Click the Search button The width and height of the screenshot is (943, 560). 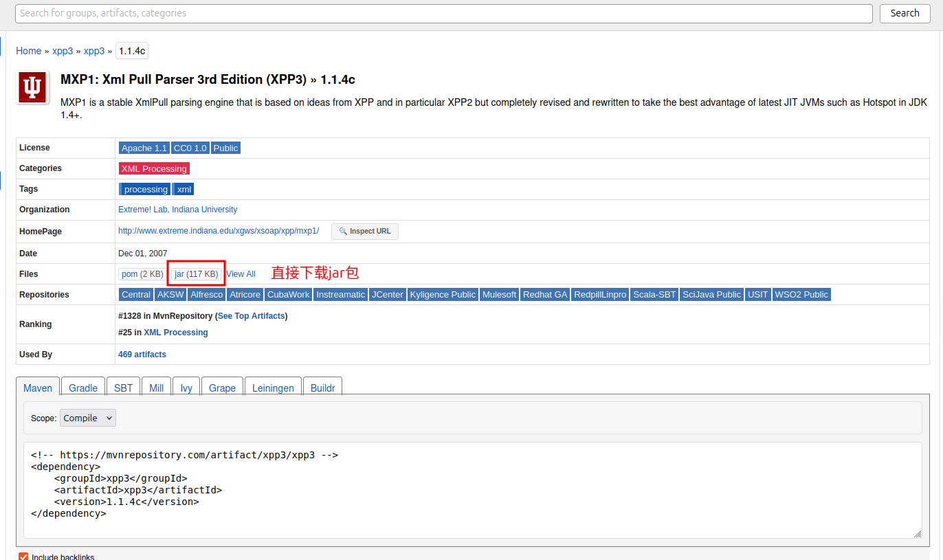[x=905, y=13]
